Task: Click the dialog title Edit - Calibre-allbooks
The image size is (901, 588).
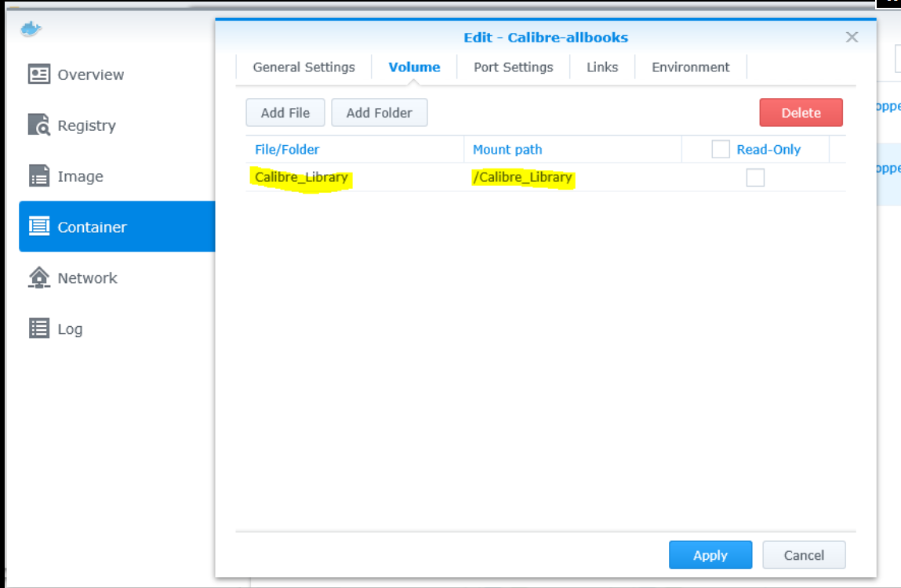Action: [546, 38]
